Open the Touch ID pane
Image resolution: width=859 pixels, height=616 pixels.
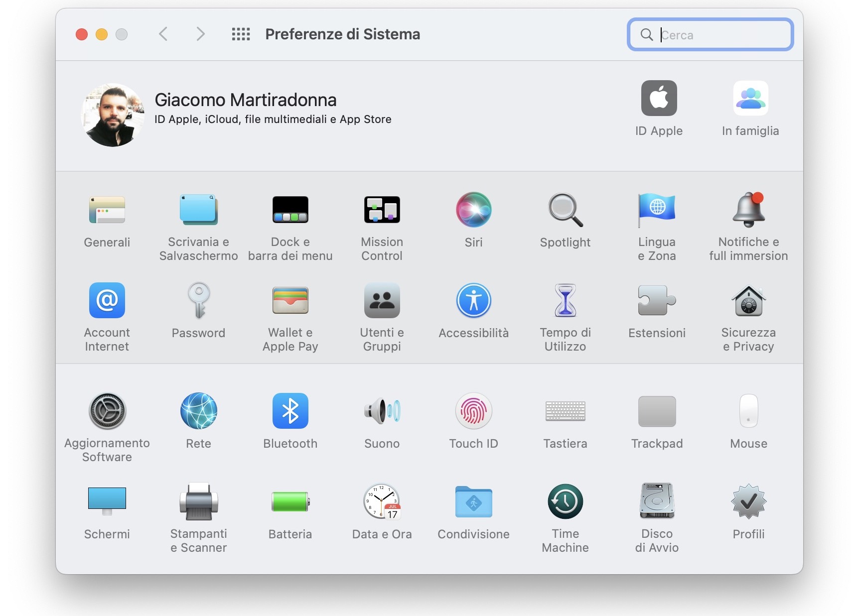[473, 411]
